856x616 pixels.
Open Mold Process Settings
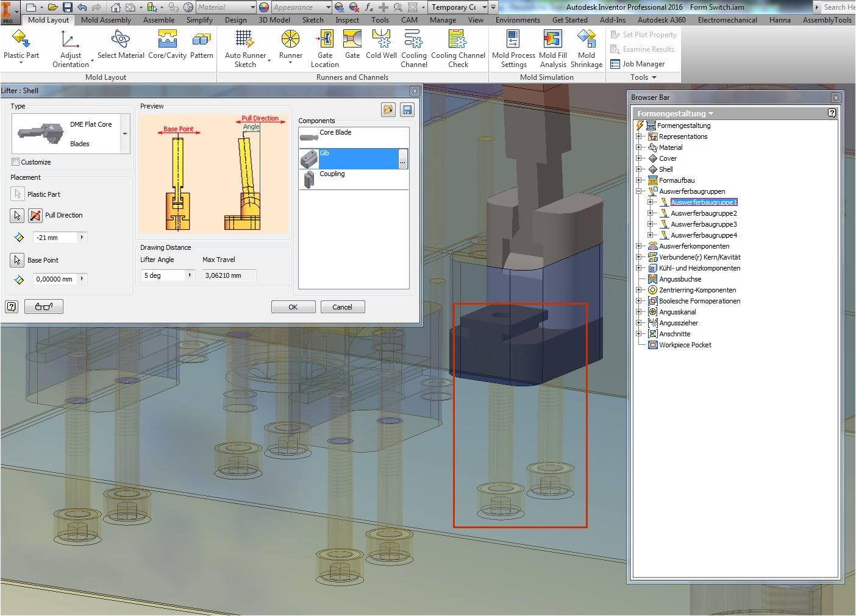(513, 47)
